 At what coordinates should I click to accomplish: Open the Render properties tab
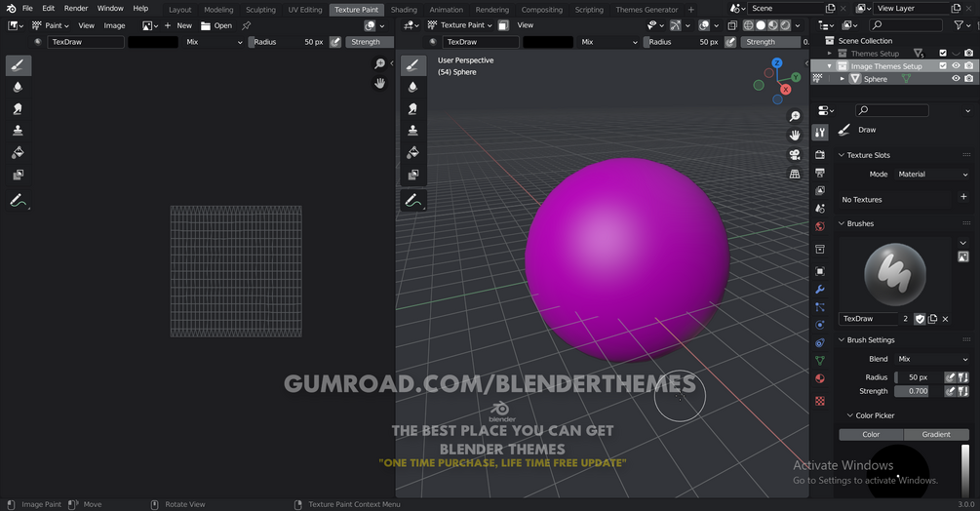coord(820,154)
